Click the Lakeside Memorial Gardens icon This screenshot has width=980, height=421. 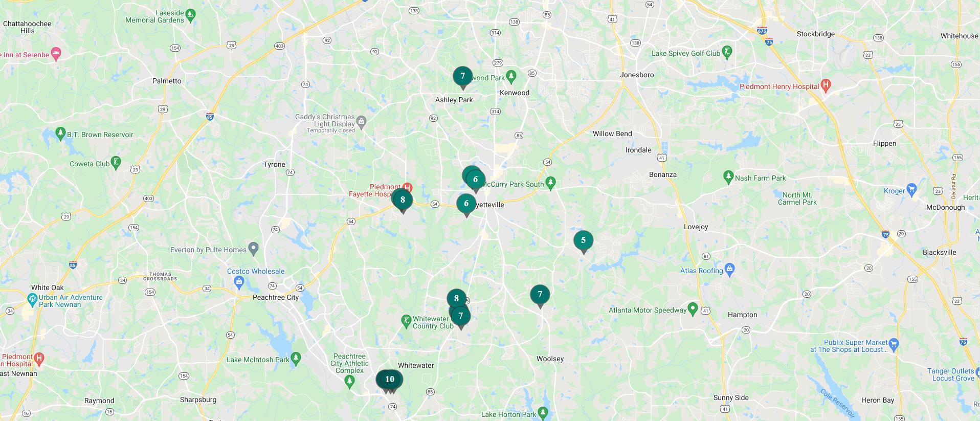pos(190,14)
